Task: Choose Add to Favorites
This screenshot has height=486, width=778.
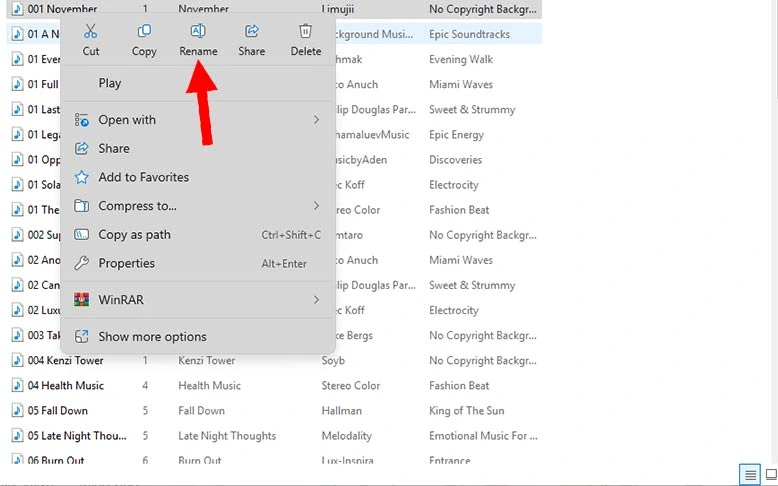Action: click(143, 178)
